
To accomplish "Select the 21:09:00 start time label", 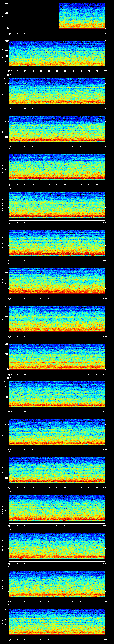I will 9,223.
